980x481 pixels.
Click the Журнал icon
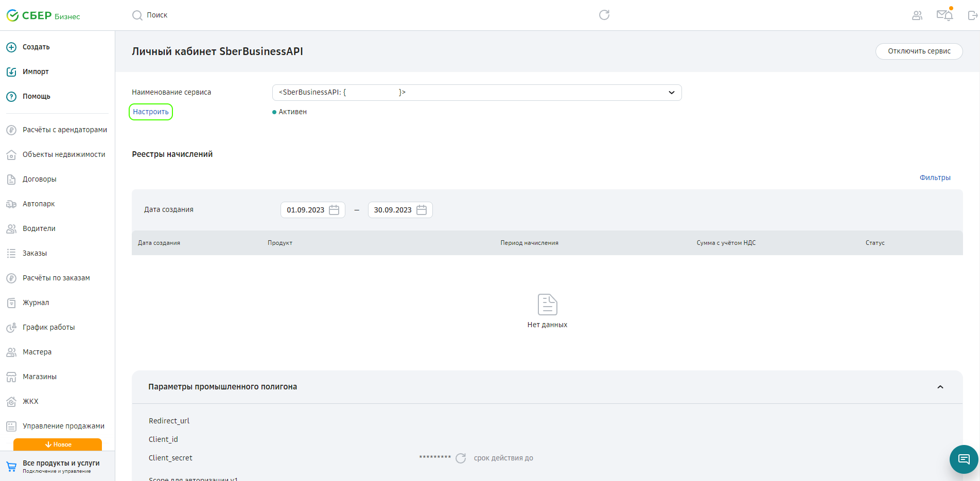[x=11, y=303]
